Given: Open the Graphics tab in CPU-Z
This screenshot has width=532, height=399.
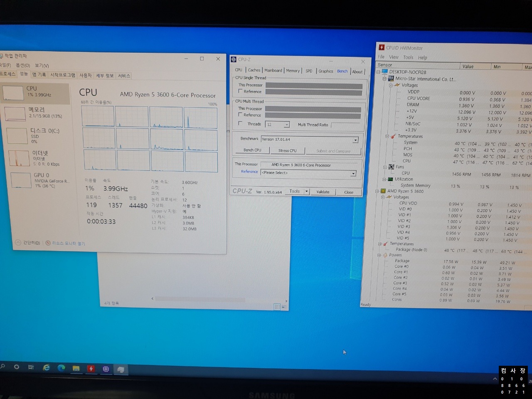Looking at the screenshot, I should click(326, 71).
